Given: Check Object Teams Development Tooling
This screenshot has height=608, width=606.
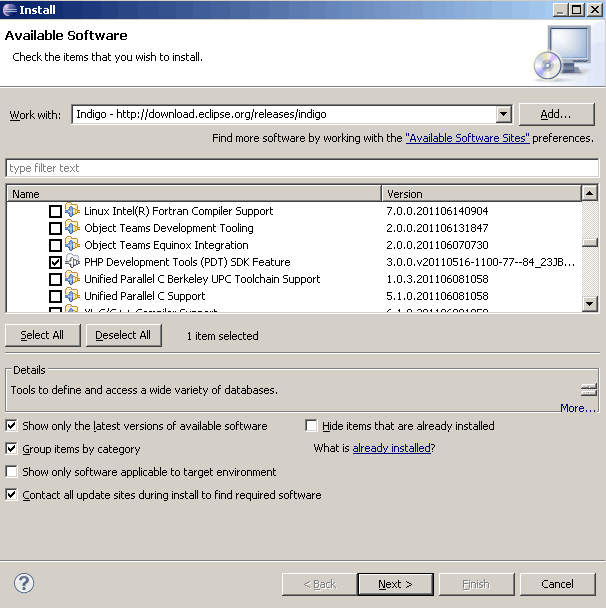Looking at the screenshot, I should click(55, 228).
